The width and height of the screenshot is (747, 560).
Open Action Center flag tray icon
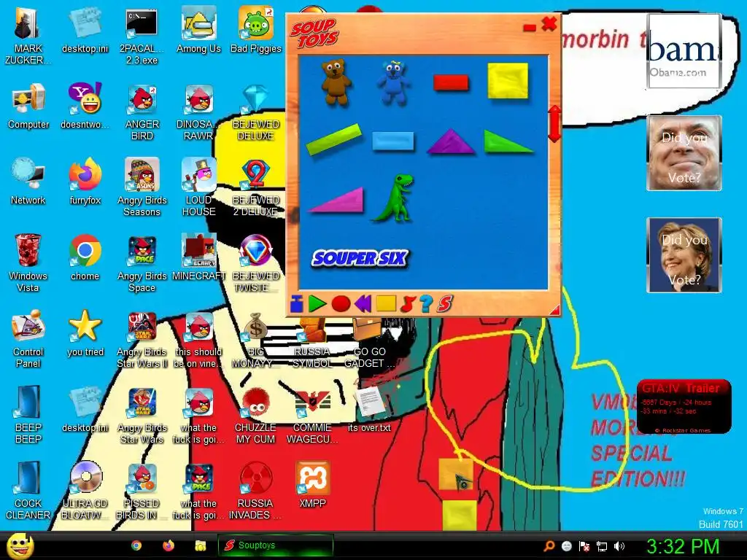[x=584, y=546]
